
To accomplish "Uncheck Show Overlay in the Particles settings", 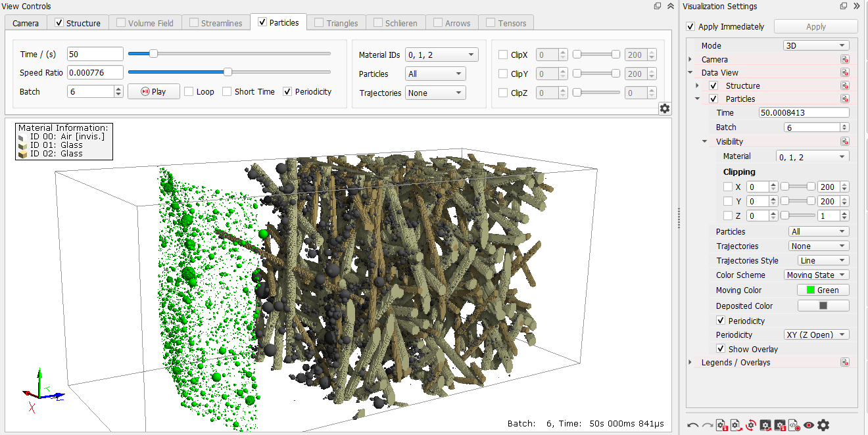I will [721, 349].
